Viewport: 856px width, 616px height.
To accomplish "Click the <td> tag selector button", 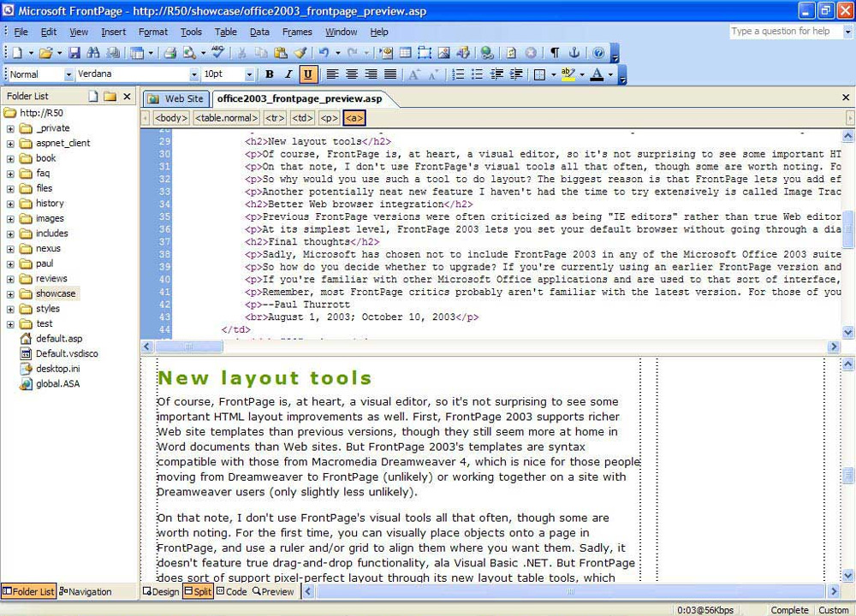I will [x=302, y=118].
